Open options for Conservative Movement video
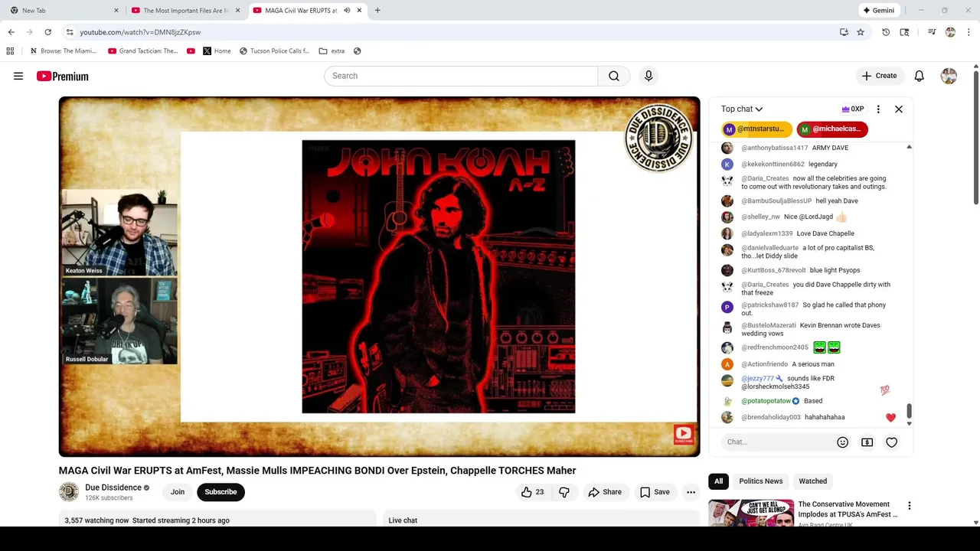Image resolution: width=980 pixels, height=551 pixels. [x=909, y=506]
